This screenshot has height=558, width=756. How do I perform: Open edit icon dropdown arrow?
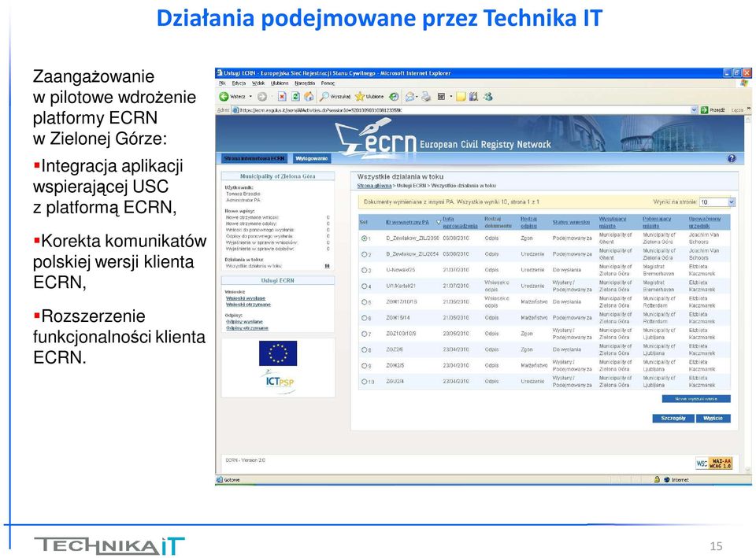pos(450,96)
